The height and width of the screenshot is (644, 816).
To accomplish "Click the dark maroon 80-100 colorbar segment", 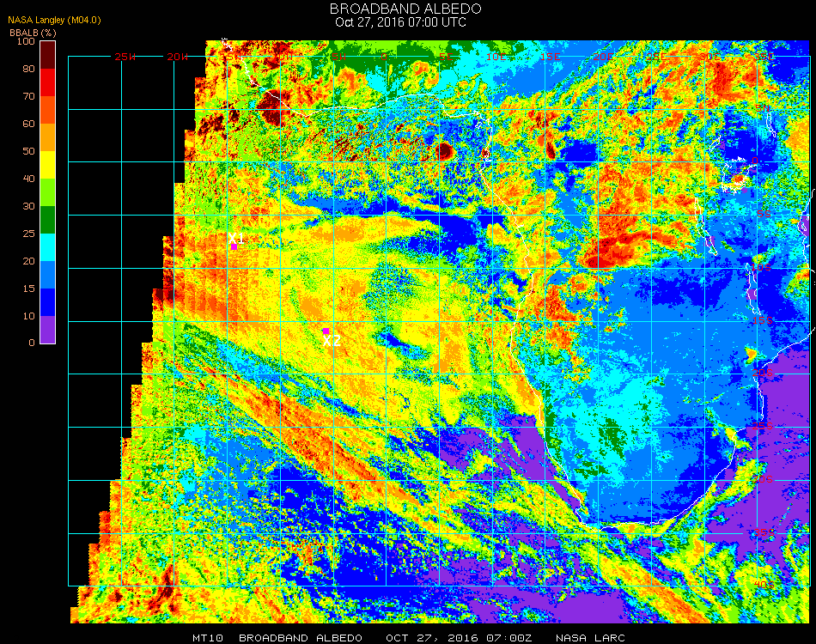I will click(x=48, y=55).
